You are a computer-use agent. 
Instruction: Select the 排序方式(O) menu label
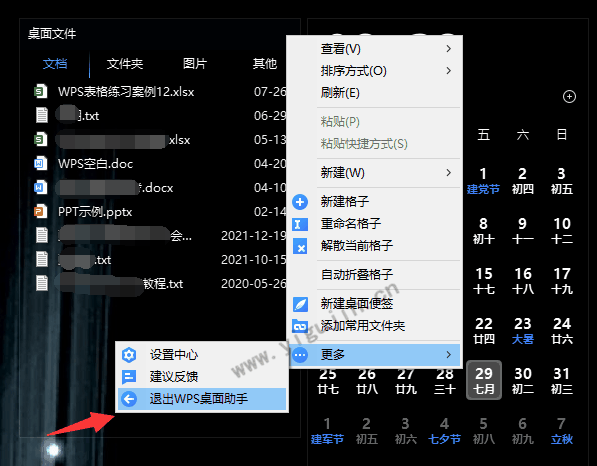[x=353, y=71]
